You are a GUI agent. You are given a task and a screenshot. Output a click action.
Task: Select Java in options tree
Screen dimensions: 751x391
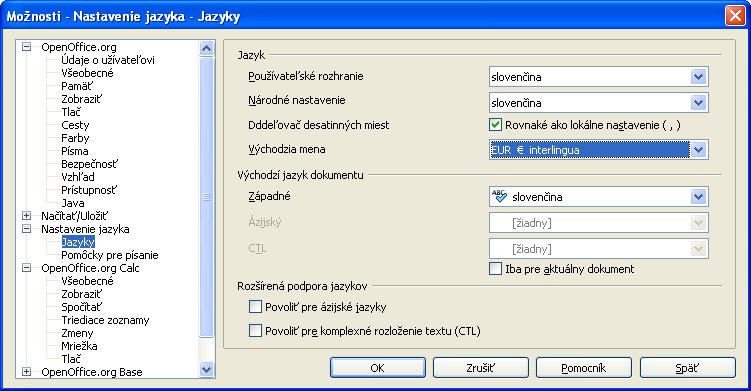pyautogui.click(x=73, y=203)
